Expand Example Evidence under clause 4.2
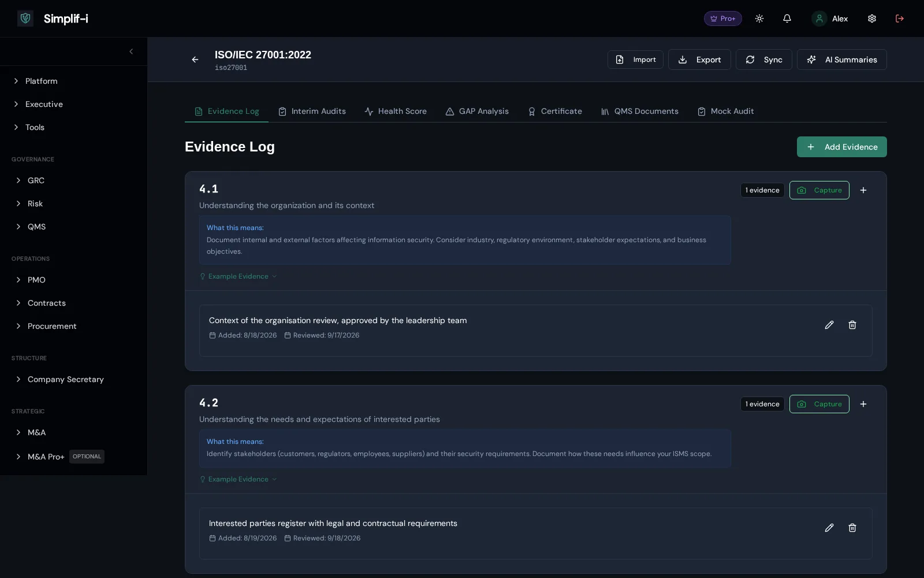924x578 pixels. coord(239,479)
